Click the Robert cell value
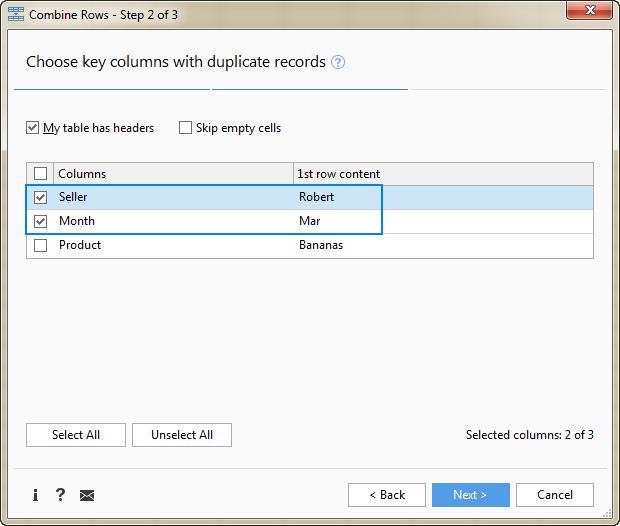The height and width of the screenshot is (526, 620). (x=316, y=197)
